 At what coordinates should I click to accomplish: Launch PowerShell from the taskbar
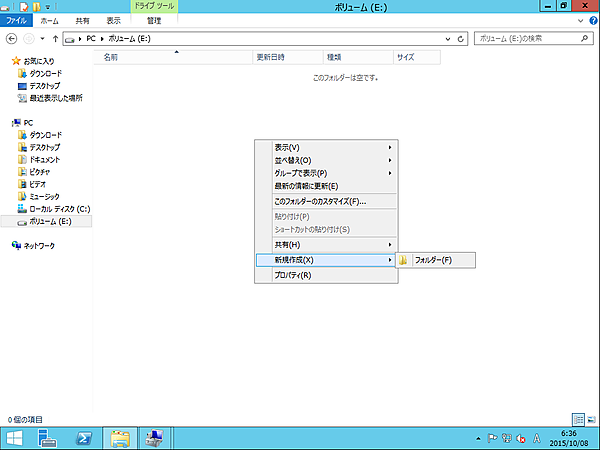(x=83, y=439)
